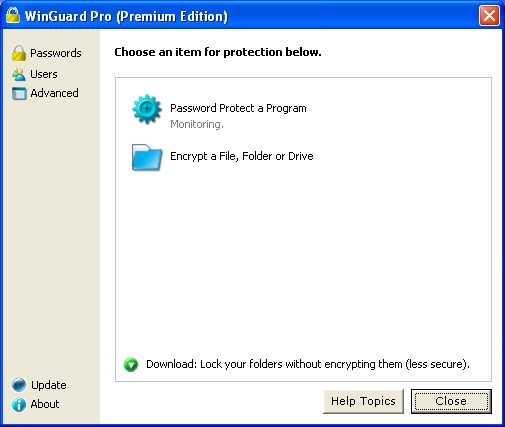
Task: Click the Users people icon
Action: pos(19,74)
